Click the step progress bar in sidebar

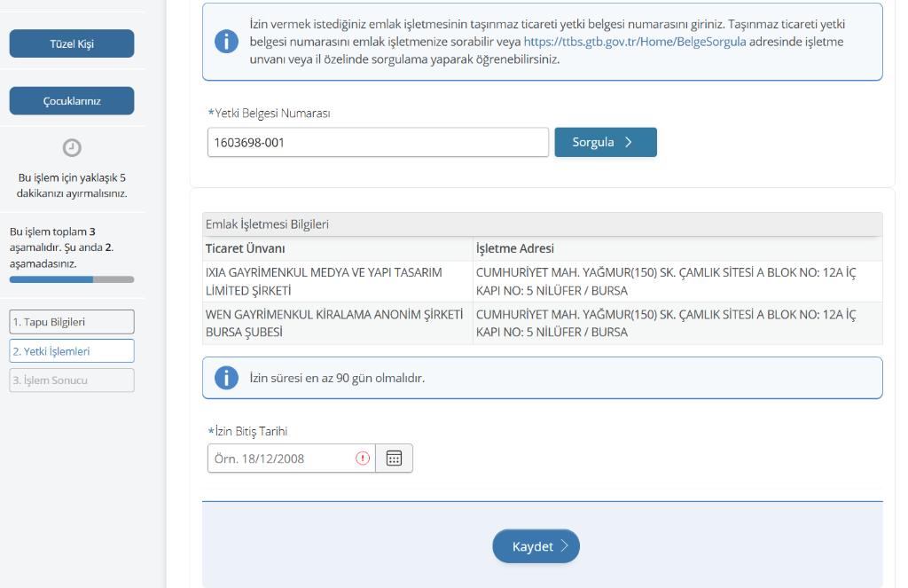coord(72,279)
